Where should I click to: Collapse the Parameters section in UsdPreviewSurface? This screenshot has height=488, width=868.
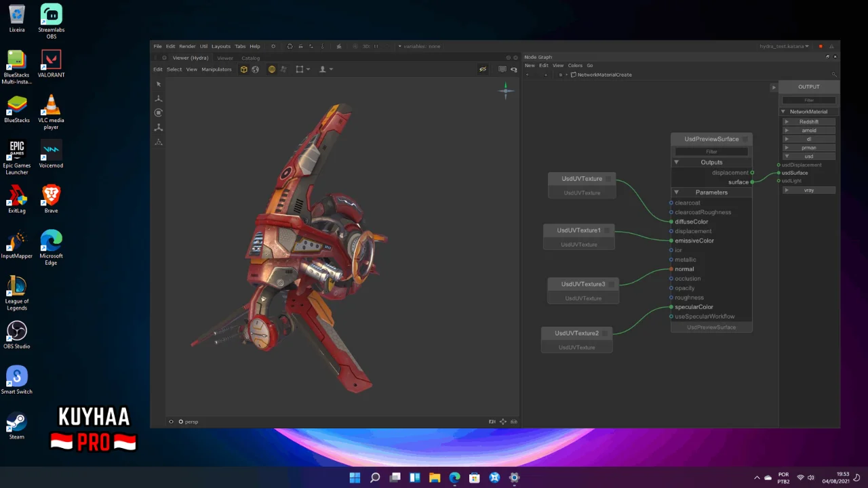676,192
